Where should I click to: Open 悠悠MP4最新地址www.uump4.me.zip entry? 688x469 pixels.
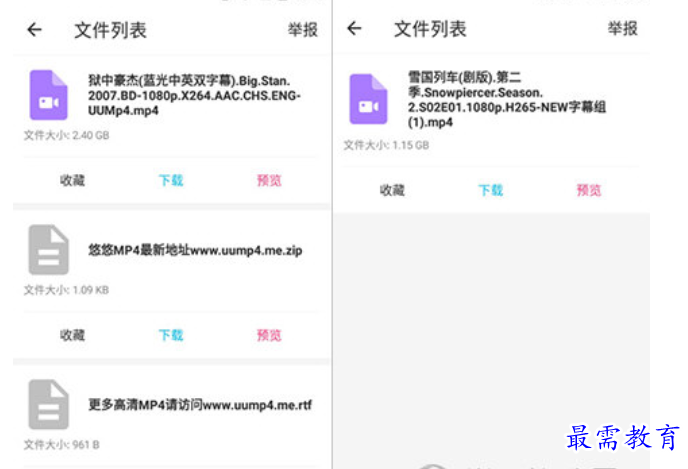(x=195, y=250)
